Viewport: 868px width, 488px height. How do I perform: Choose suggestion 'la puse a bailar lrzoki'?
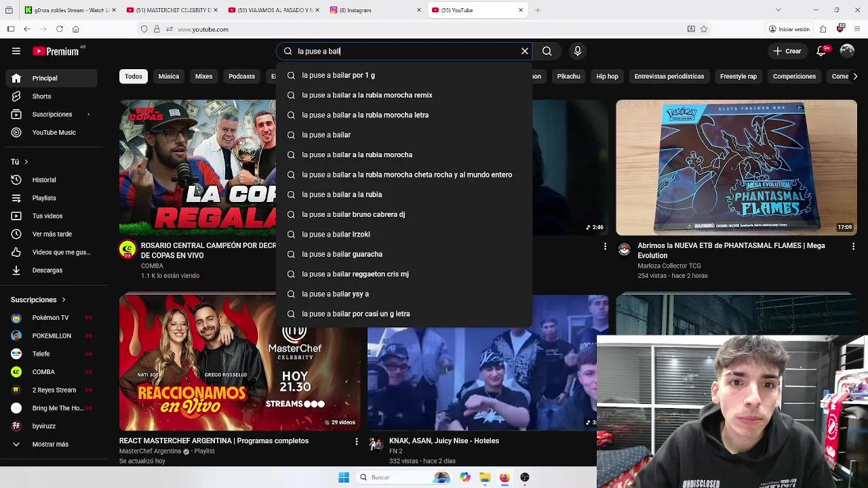[404, 235]
